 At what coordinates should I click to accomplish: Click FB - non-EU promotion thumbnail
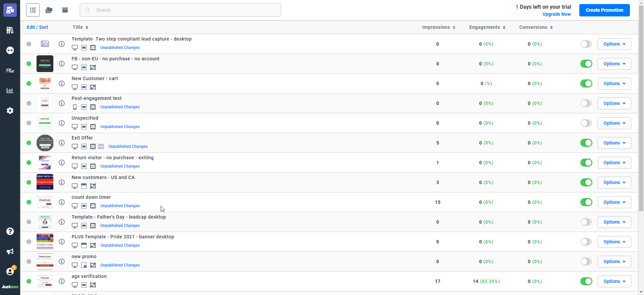[45, 64]
